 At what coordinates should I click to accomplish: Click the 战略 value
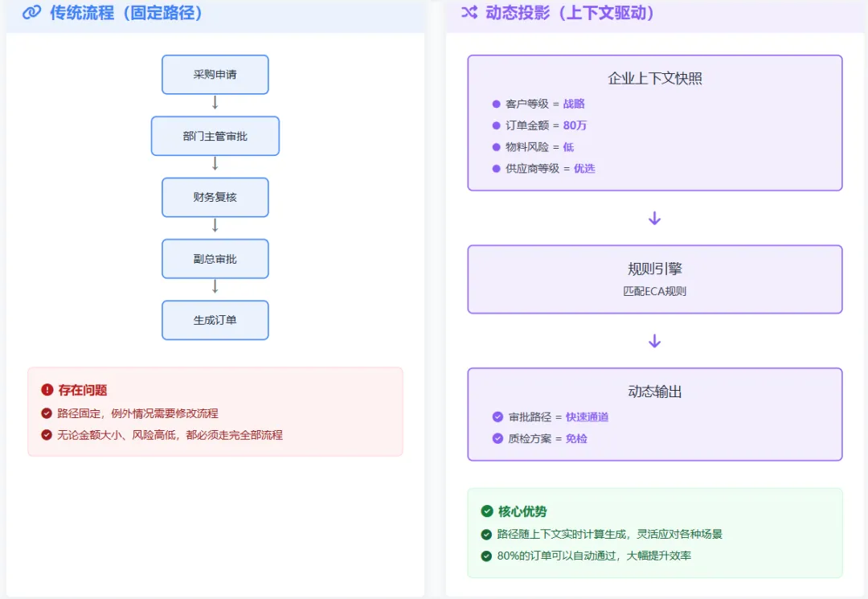[574, 104]
